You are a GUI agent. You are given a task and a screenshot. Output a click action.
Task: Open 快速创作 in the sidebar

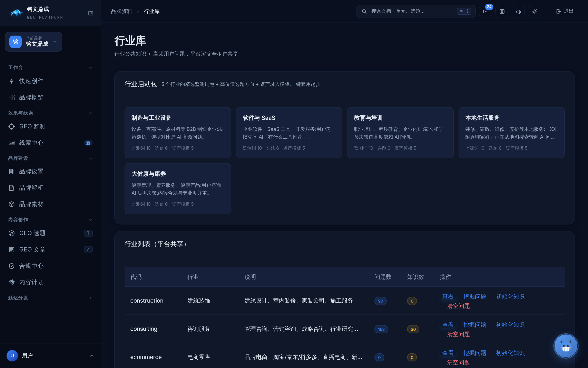click(50, 81)
